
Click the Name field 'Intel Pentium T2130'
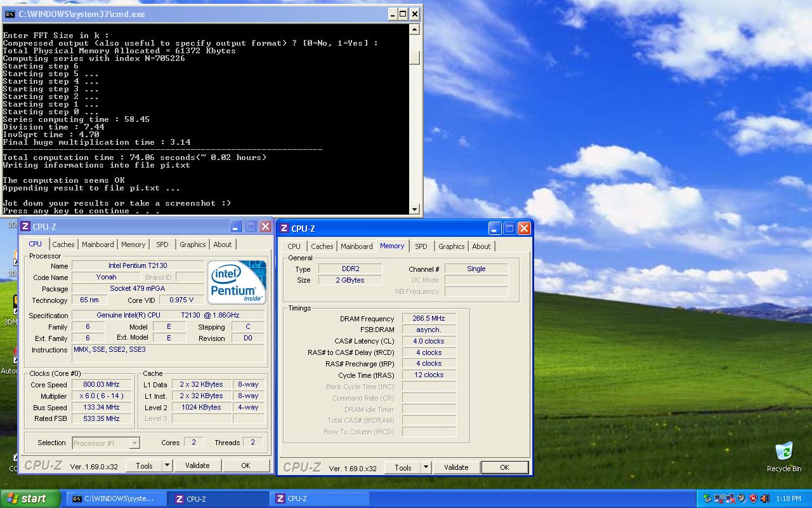138,265
